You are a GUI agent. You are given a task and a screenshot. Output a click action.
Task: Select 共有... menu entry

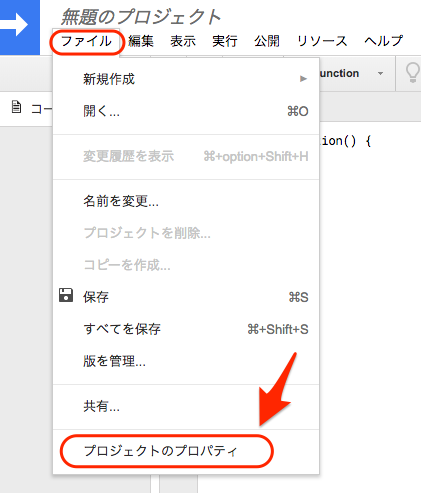click(x=186, y=406)
